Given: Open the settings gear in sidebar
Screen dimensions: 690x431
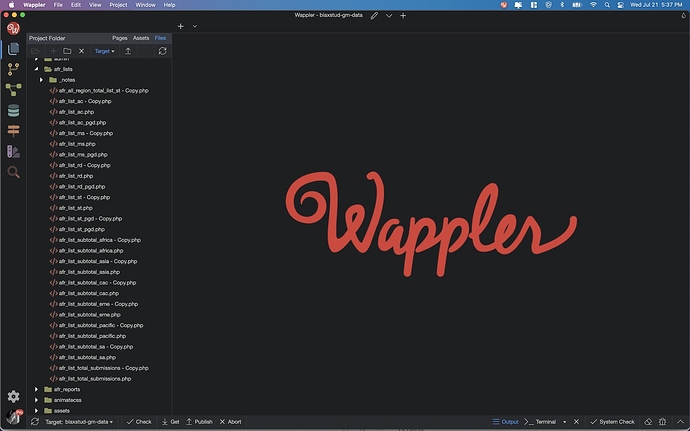Looking at the screenshot, I should click(x=13, y=397).
